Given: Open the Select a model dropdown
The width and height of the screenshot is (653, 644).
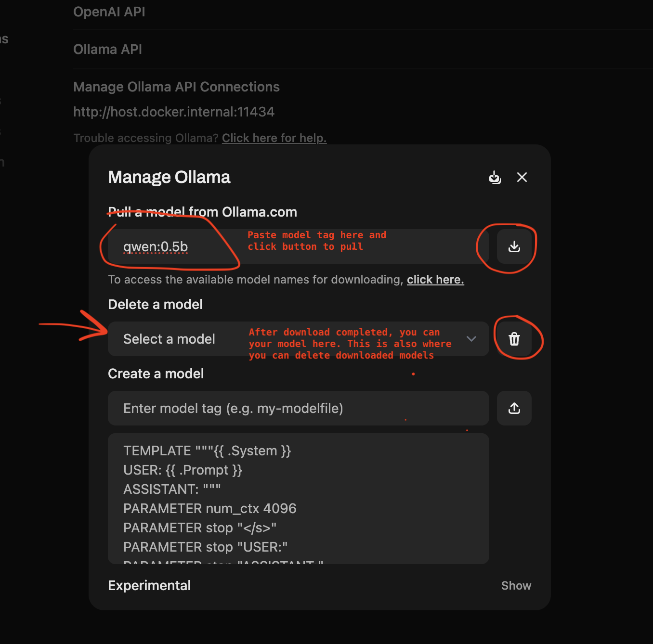Looking at the screenshot, I should [x=299, y=339].
